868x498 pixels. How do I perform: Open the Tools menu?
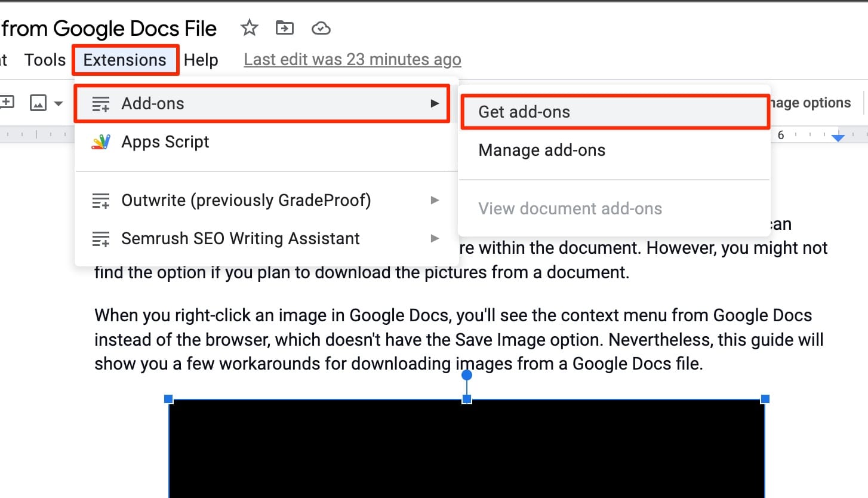pos(45,60)
